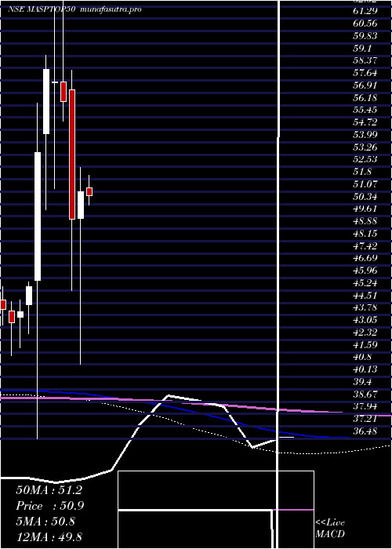Viewport: 392px width, 549px height.
Task: Click the <<Live MACD label
Action: coord(330,528)
